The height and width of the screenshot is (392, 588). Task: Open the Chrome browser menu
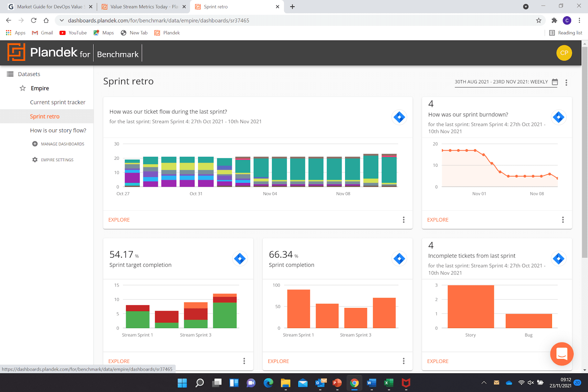tap(580, 21)
